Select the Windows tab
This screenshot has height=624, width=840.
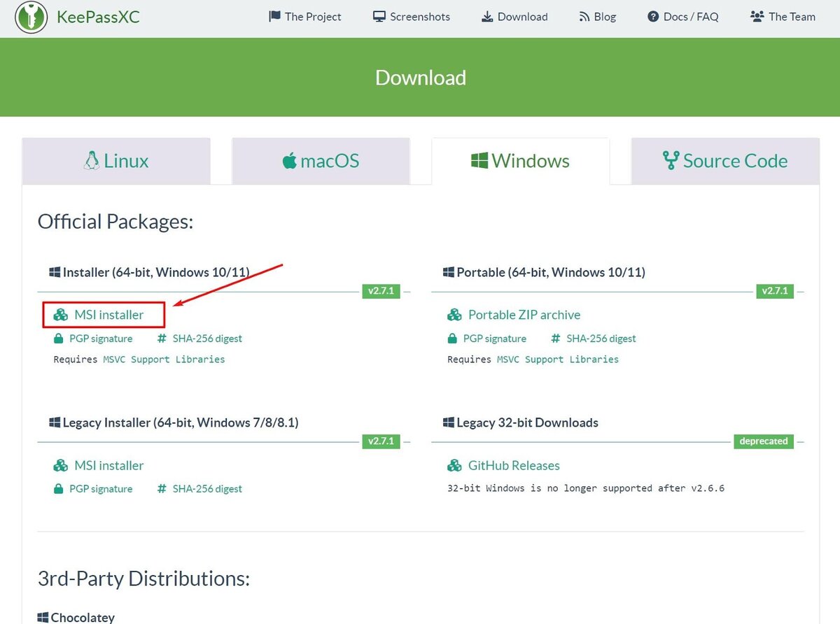pyautogui.click(x=520, y=161)
